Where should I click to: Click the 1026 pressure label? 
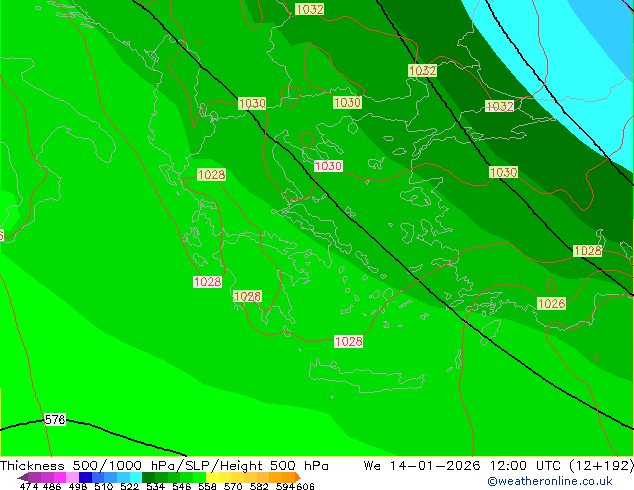552,303
